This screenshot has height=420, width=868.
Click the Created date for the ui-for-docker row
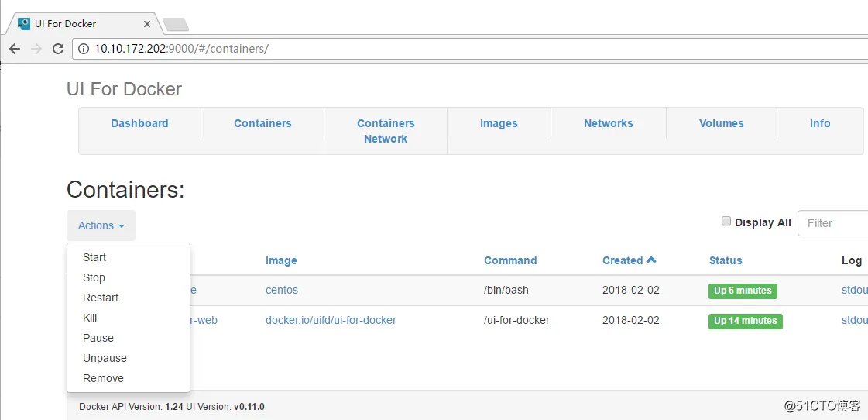click(x=631, y=320)
